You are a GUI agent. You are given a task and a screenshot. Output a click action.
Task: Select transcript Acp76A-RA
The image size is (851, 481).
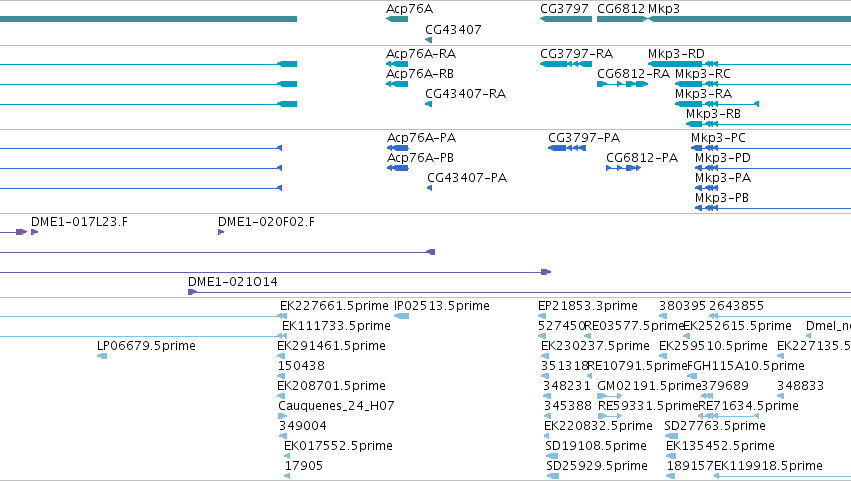tap(397, 64)
